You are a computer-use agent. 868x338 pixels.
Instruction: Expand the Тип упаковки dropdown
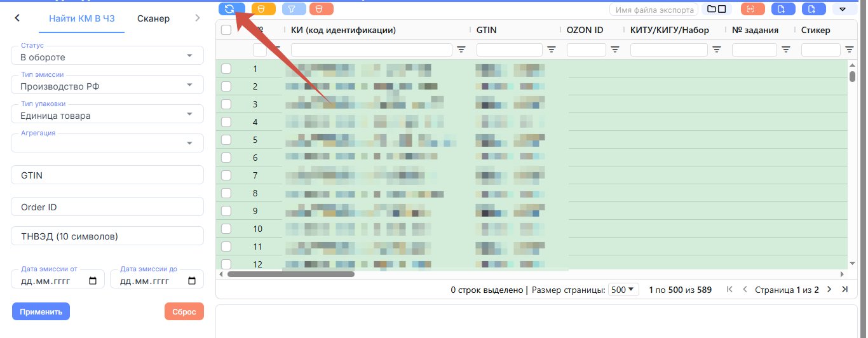107,114
